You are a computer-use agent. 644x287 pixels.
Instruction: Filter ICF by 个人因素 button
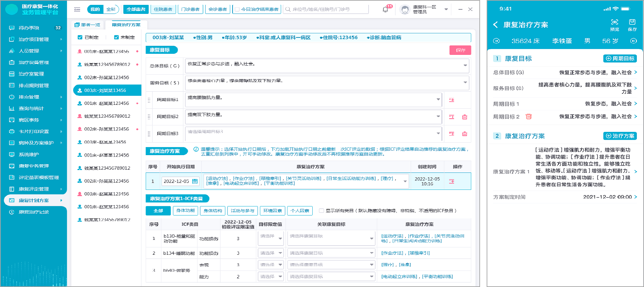(300, 211)
